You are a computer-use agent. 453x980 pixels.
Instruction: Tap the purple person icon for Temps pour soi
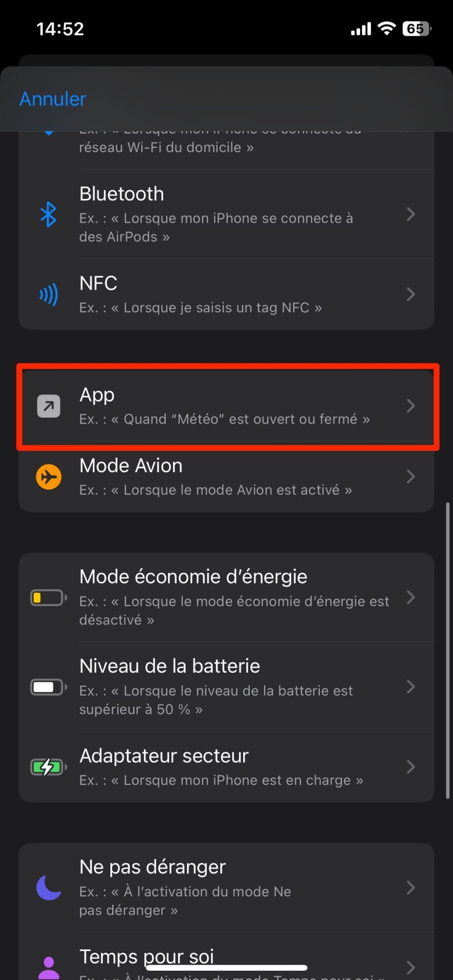coord(49,968)
